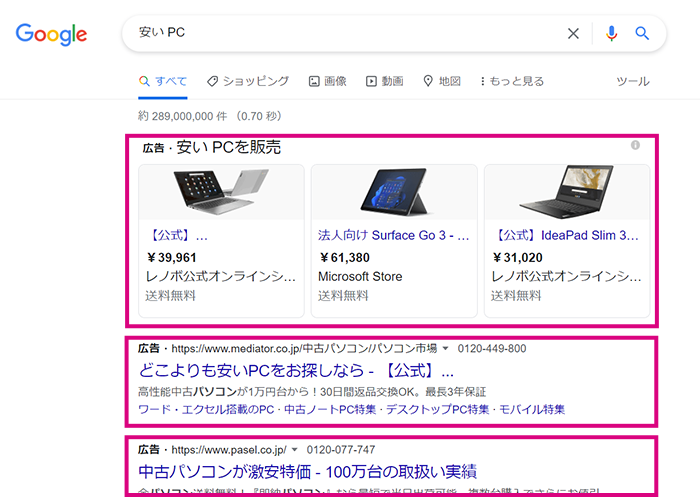Screen dimensions: 700x497
Task: Click the Google logo
Action: point(51,34)
